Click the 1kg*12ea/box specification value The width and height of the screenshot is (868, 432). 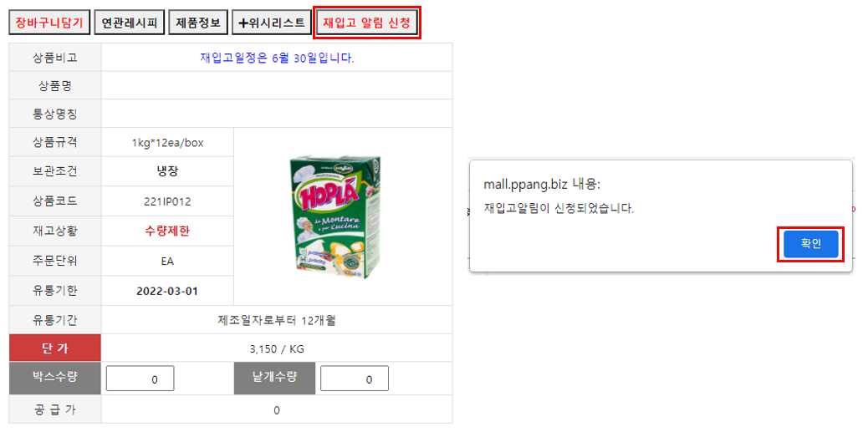[x=168, y=142]
